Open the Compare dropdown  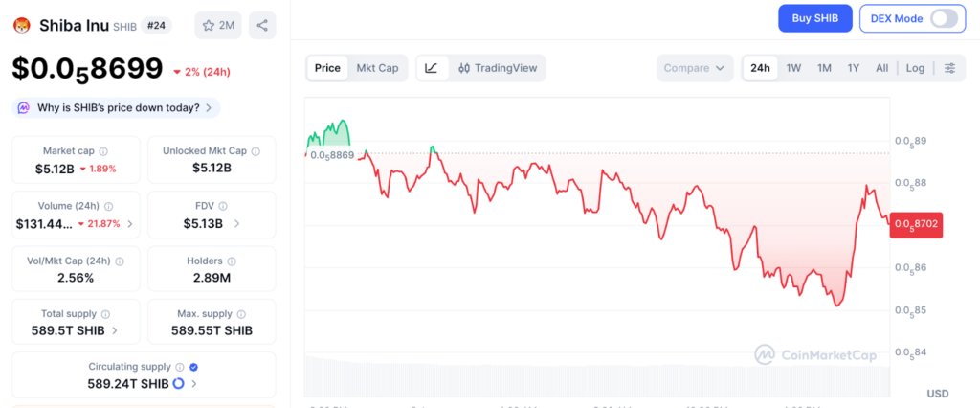pos(695,68)
